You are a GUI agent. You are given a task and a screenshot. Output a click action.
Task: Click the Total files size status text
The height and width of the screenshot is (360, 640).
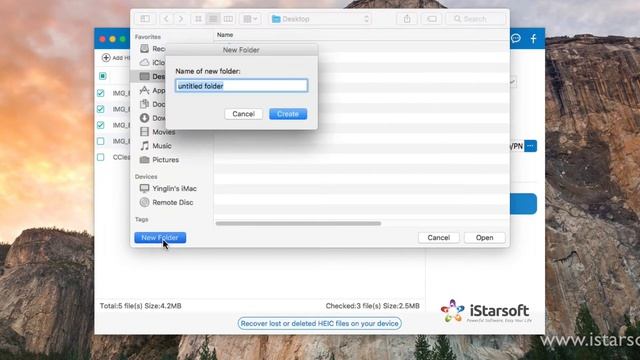click(x=140, y=306)
